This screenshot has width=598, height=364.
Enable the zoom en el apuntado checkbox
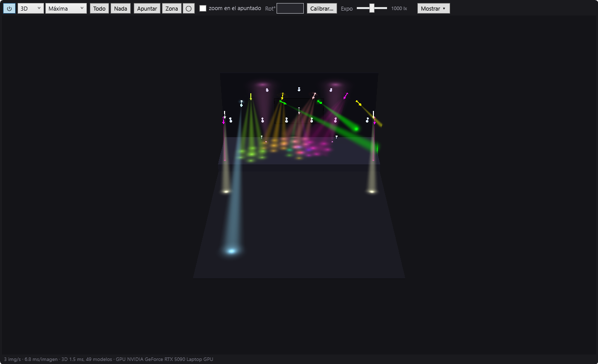pos(203,9)
